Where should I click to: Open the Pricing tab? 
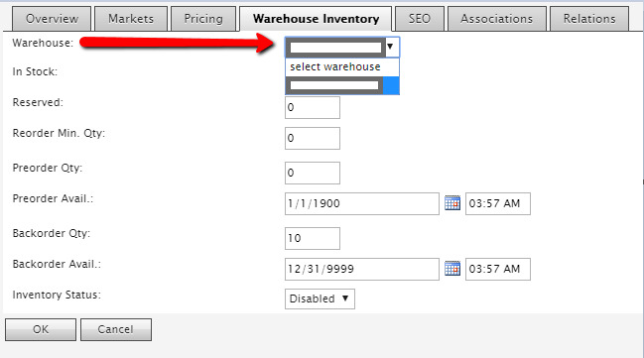tap(203, 19)
